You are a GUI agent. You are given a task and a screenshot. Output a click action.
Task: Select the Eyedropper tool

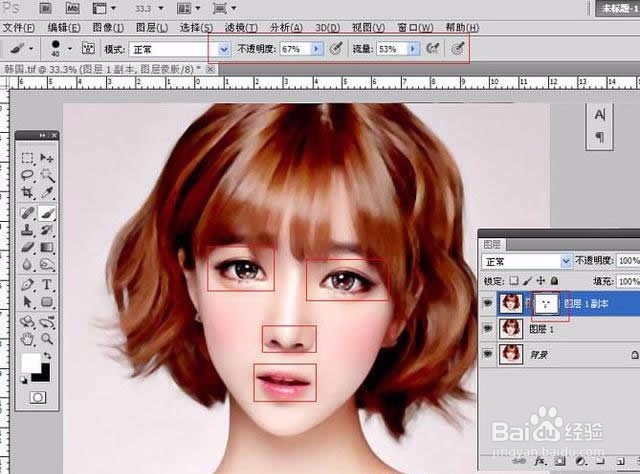47,193
